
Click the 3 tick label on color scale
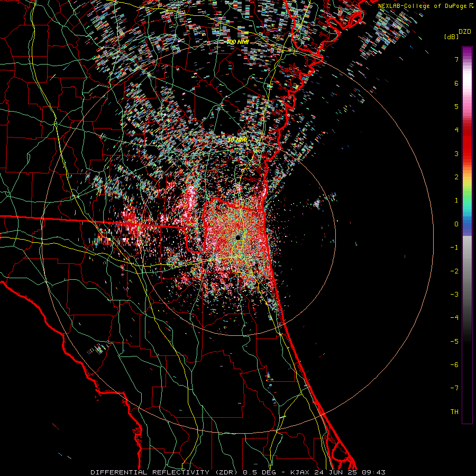click(456, 153)
